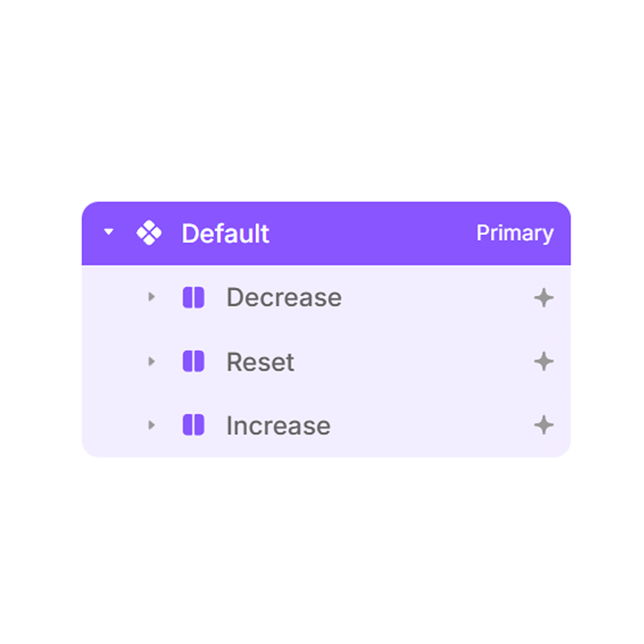Collapse the Default section header
This screenshot has height=644, width=644.
(x=109, y=233)
